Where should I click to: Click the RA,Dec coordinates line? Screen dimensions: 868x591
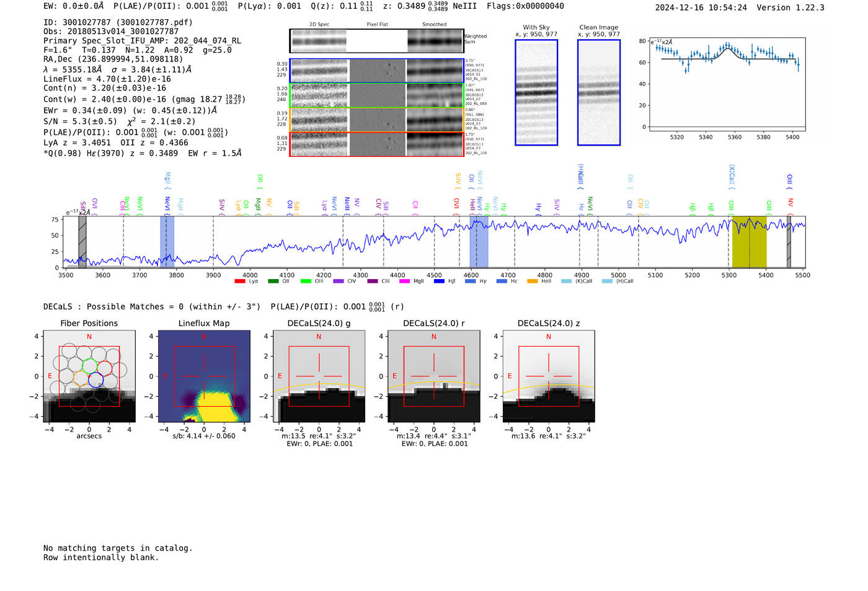(113, 60)
